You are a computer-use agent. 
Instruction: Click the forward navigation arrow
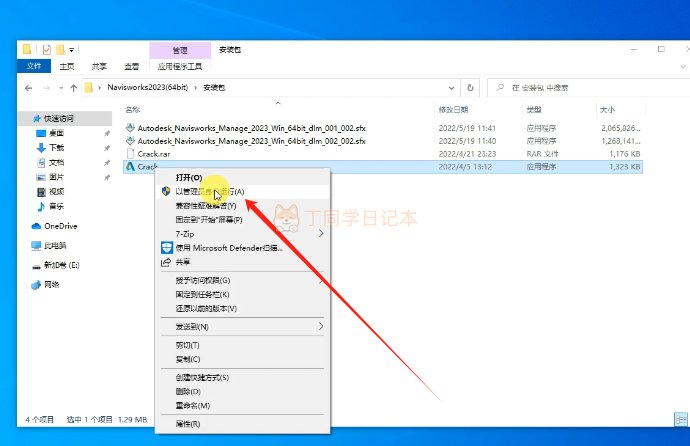pos(46,88)
